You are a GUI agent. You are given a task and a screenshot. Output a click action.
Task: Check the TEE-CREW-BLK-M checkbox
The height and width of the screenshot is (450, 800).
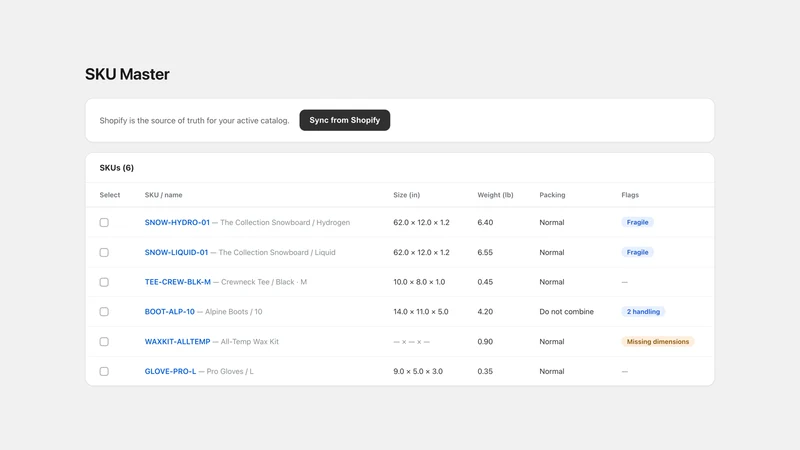[104, 282]
